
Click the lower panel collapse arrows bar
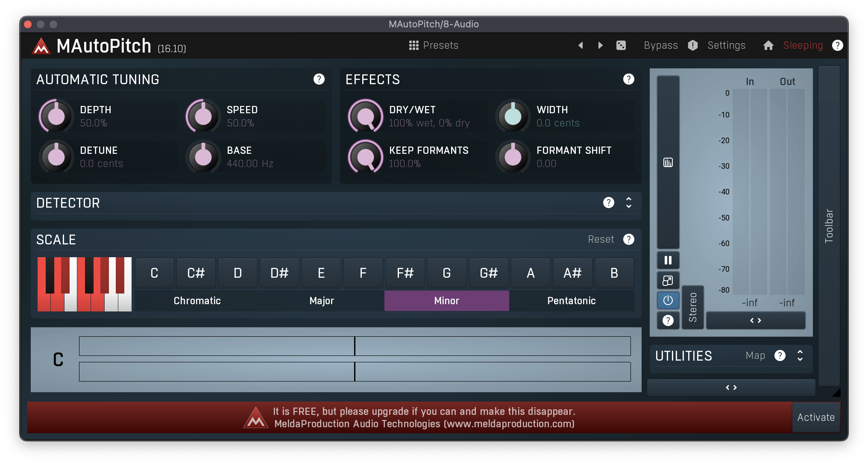point(731,388)
